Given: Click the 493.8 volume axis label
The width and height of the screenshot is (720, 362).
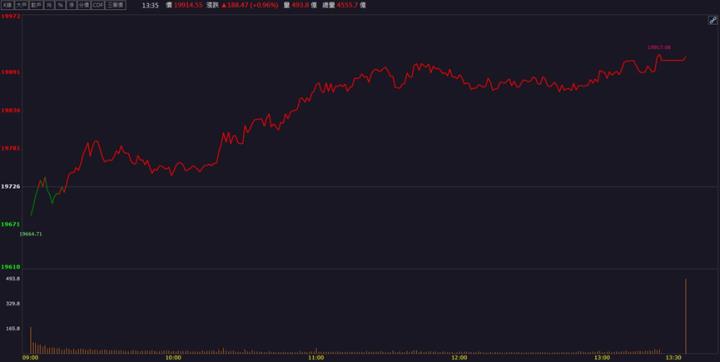Looking at the screenshot, I should click(13, 278).
